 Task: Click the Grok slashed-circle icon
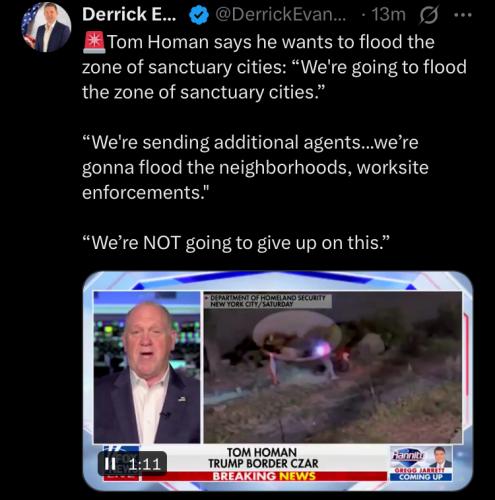(429, 15)
